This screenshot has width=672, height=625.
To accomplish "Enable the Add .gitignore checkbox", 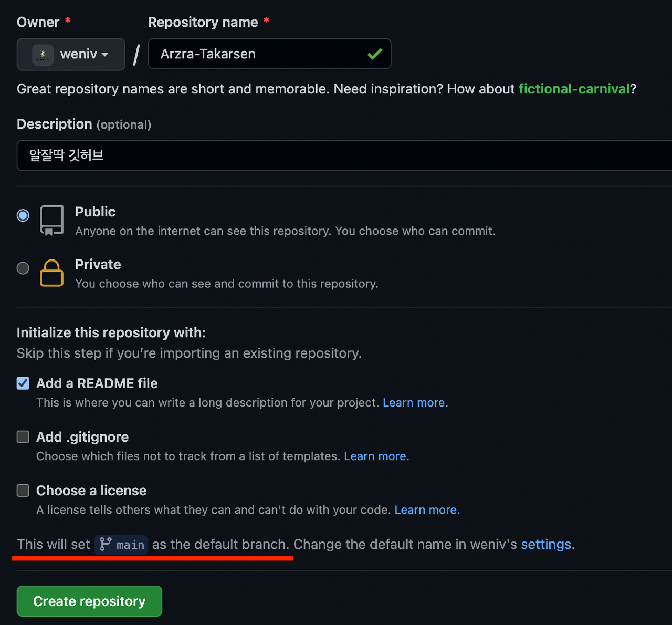I will tap(23, 437).
